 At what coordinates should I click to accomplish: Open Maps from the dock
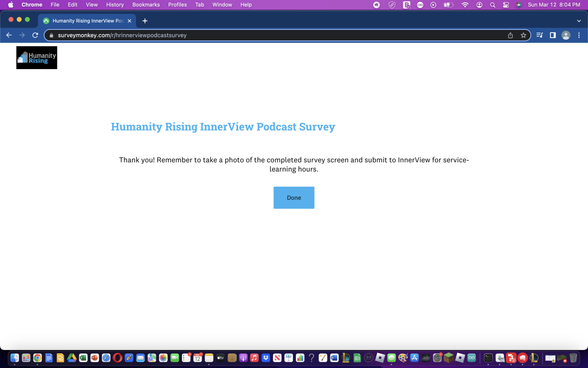click(x=152, y=358)
